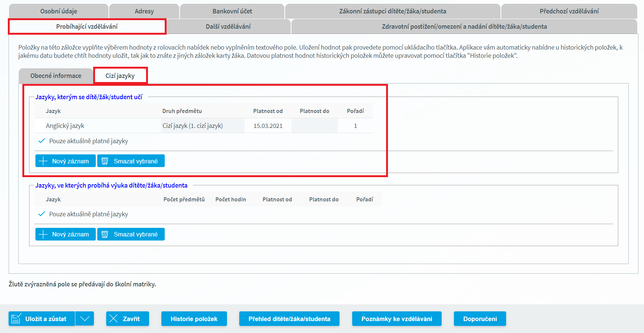Select the Anglický jazyk row
This screenshot has height=333, width=644.
click(203, 126)
